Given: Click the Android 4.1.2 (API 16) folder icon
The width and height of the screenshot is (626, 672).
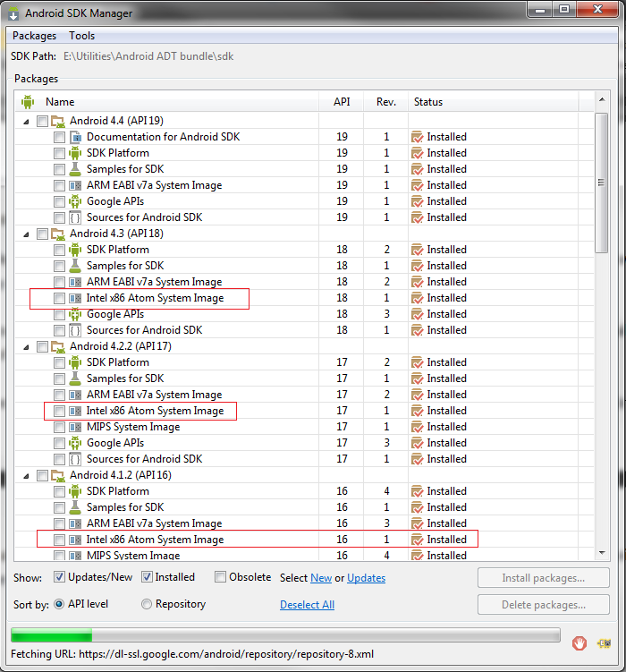Looking at the screenshot, I should tap(58, 476).
